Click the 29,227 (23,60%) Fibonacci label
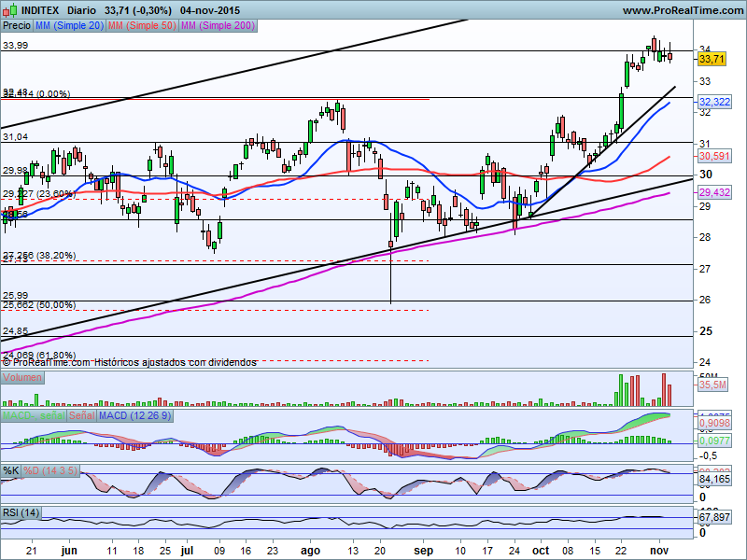The width and height of the screenshot is (747, 560). pyautogui.click(x=39, y=194)
